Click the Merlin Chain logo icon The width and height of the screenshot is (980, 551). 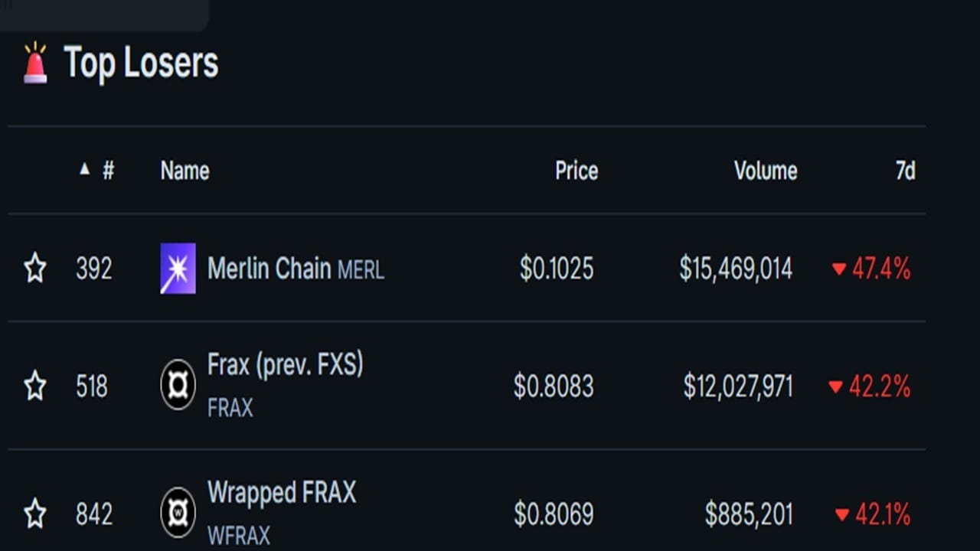click(x=178, y=269)
